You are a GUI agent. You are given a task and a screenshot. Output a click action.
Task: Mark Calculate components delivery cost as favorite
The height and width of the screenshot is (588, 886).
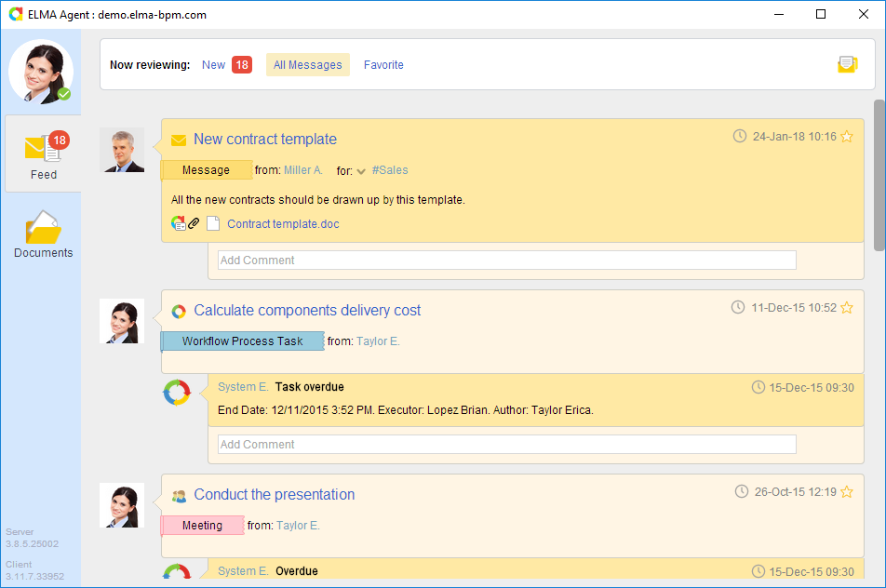click(x=847, y=308)
